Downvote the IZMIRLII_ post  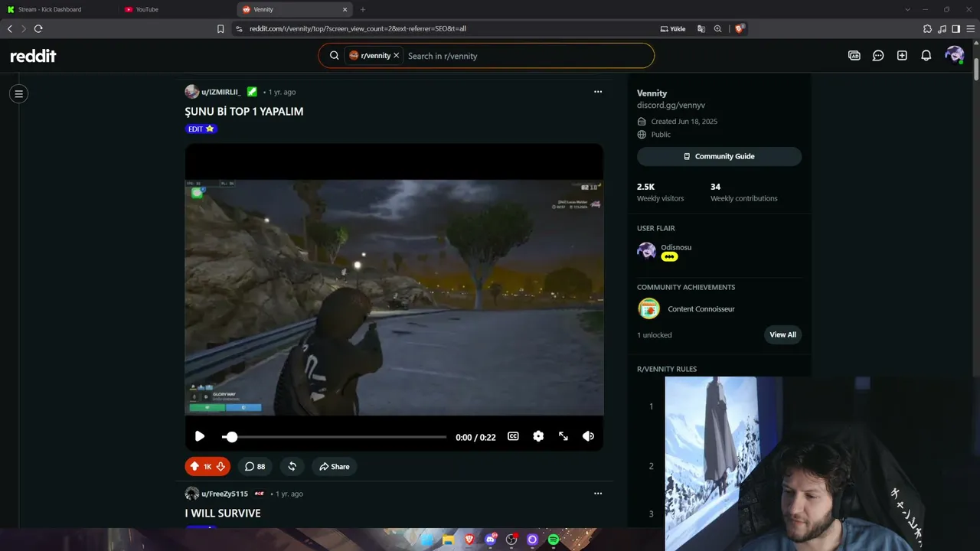pyautogui.click(x=220, y=467)
